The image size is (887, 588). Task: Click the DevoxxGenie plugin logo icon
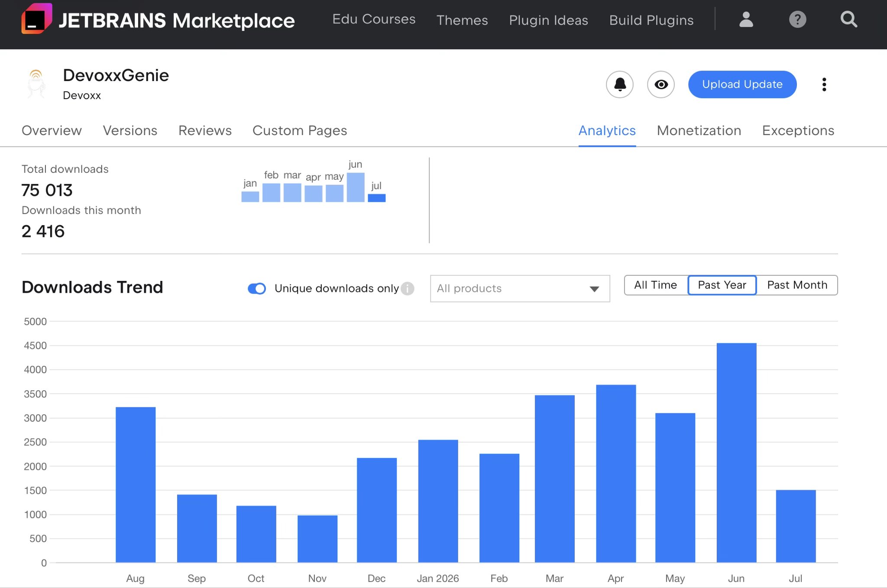tap(36, 84)
